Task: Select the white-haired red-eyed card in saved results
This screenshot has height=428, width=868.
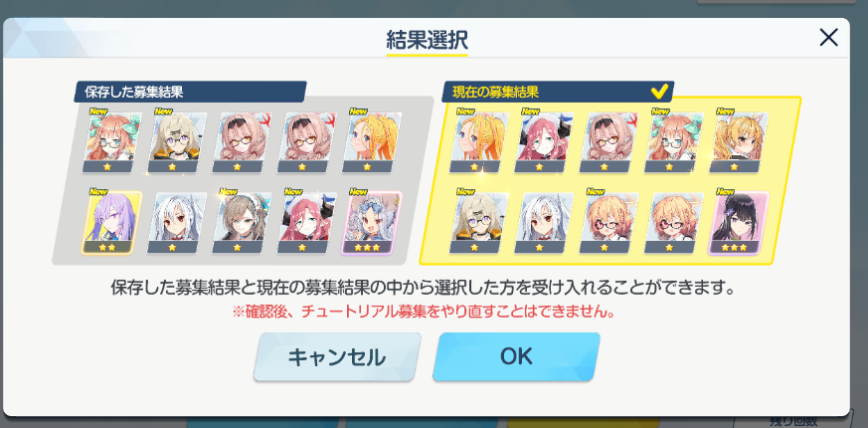Action: coord(175,223)
